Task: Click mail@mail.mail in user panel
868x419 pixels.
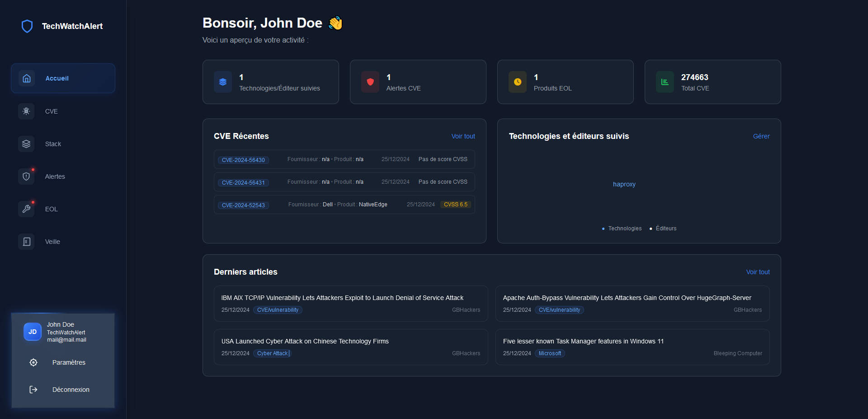Action: (x=66, y=340)
